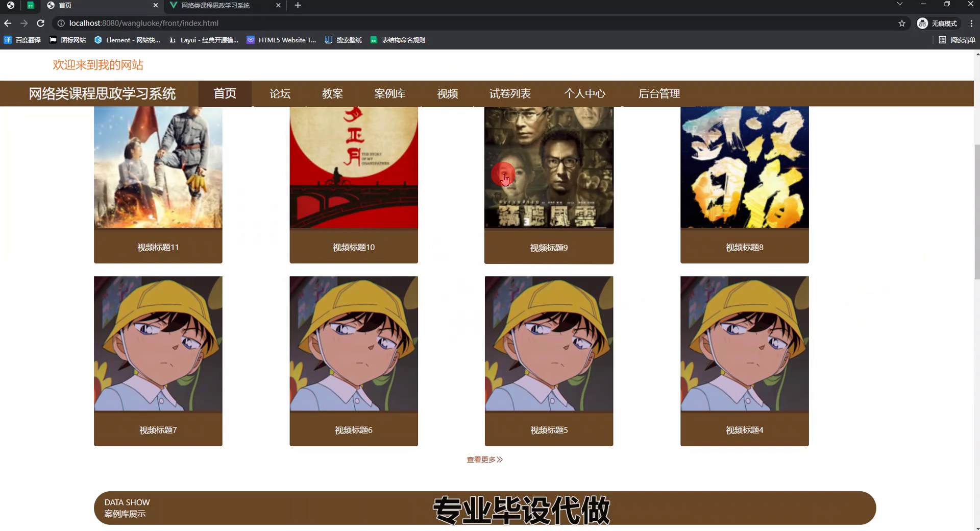Click the page vertical scrollbar thumb
The width and height of the screenshot is (980, 531).
pyautogui.click(x=977, y=211)
